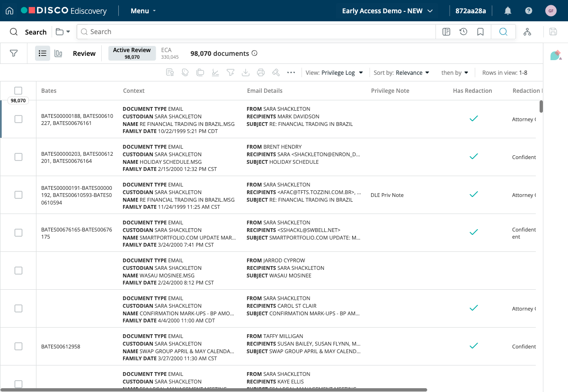
Task: Click the gavel toolbar icon
Action: pyautogui.click(x=276, y=72)
